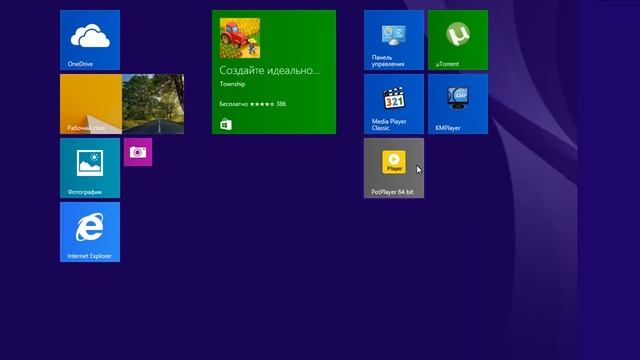Click the 'Создайте идеально…' headline text

(x=269, y=71)
